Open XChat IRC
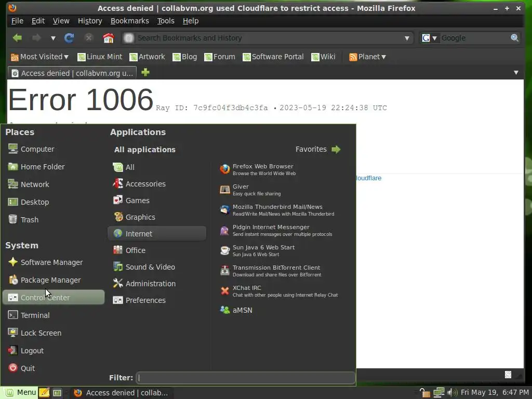Image resolution: width=532 pixels, height=399 pixels. pos(280,291)
